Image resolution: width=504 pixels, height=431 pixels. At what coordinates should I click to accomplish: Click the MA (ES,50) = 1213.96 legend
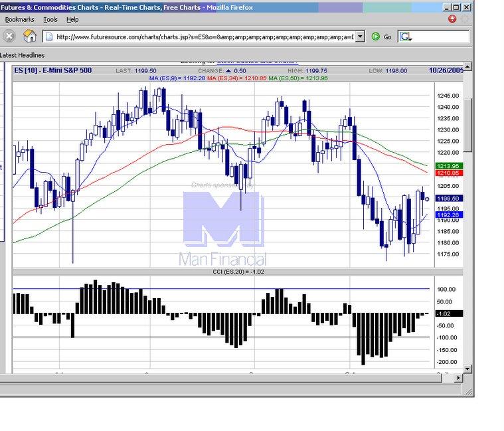pos(298,78)
